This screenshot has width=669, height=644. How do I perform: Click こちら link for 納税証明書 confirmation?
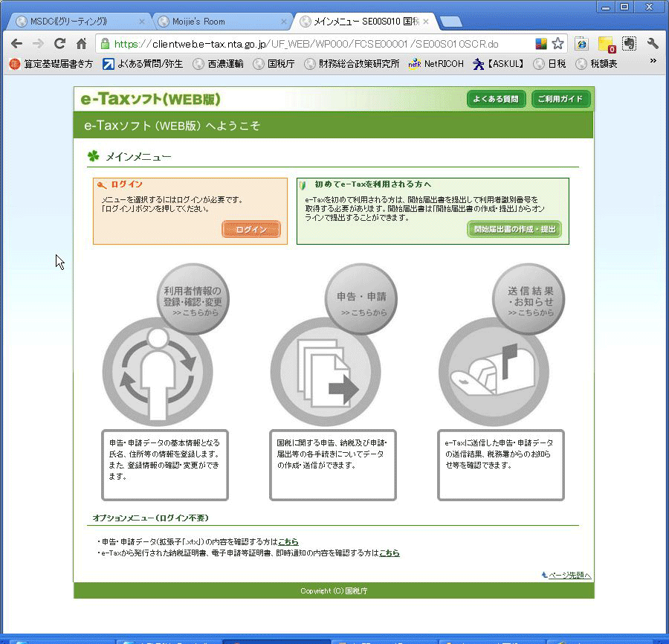389,553
